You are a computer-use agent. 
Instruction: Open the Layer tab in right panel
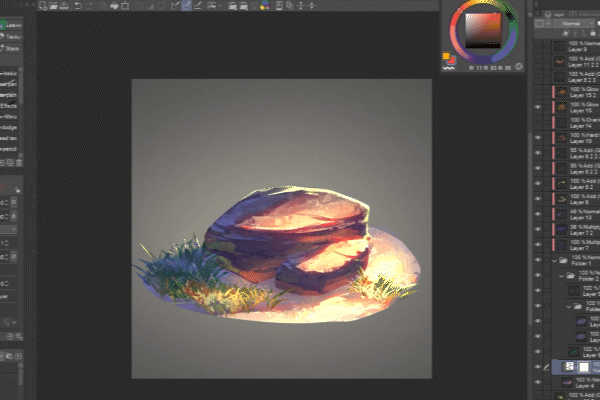(555, 15)
